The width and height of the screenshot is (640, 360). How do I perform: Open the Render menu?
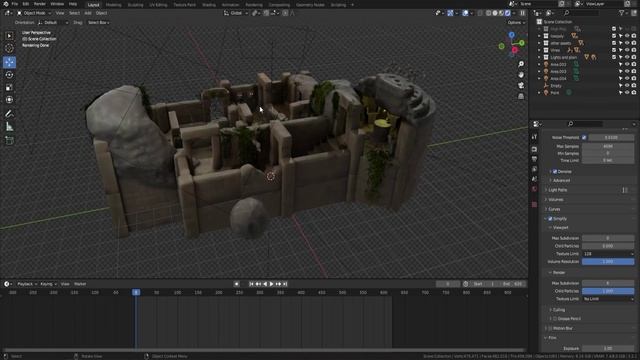click(x=40, y=4)
